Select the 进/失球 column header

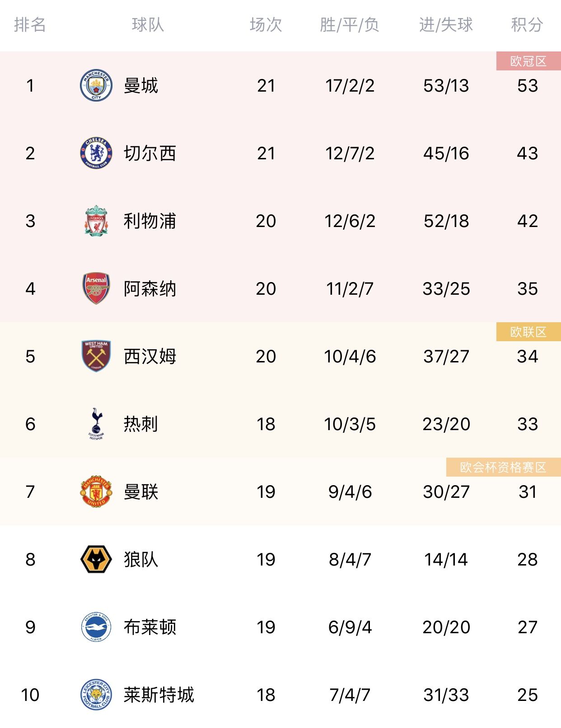click(446, 25)
